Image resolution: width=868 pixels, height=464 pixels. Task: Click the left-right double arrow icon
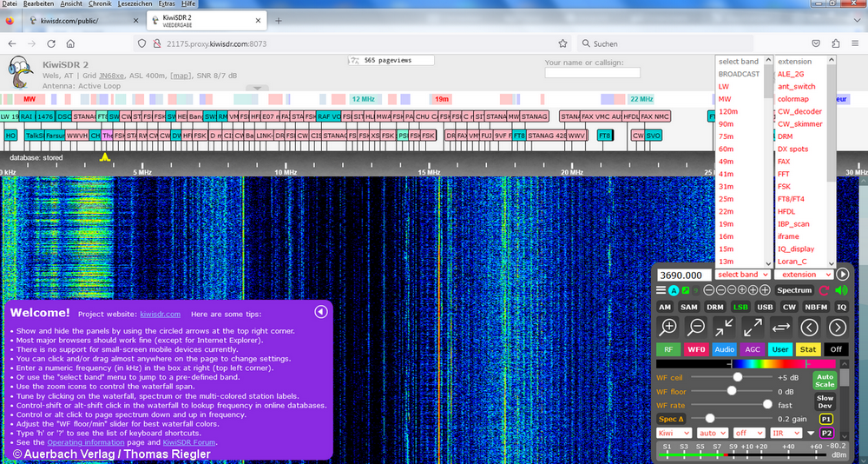pyautogui.click(x=780, y=327)
